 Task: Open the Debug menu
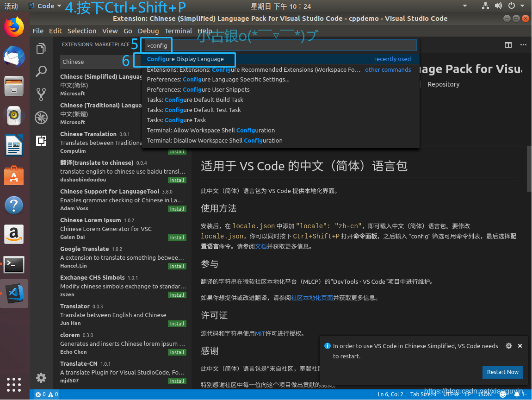148,31
